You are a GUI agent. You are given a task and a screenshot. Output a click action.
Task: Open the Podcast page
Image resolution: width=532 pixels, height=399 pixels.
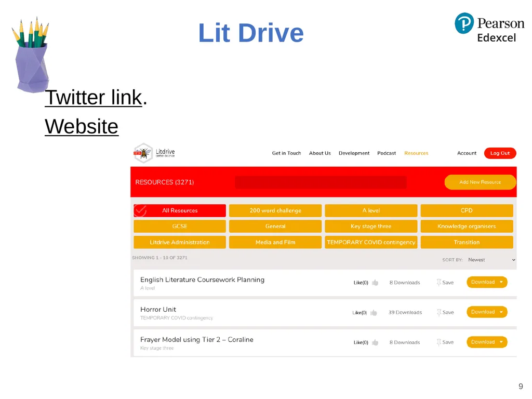387,153
